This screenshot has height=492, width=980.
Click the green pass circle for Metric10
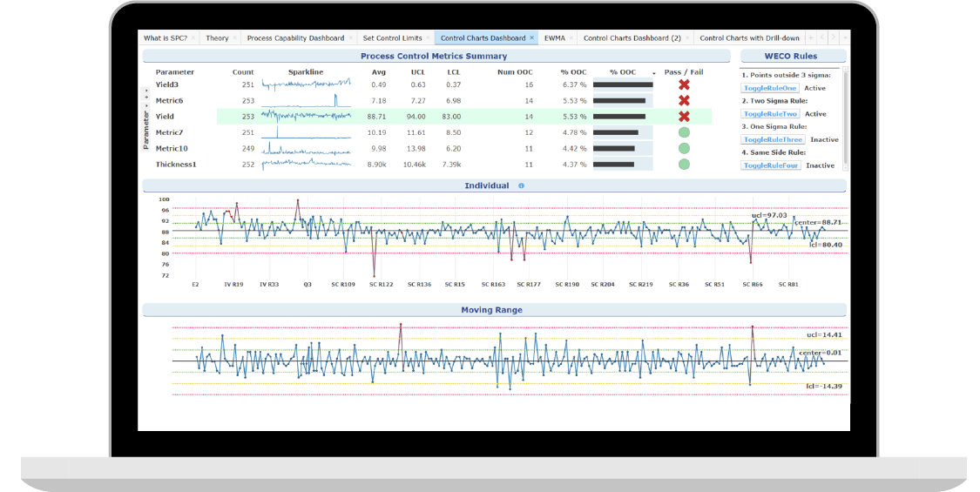pos(684,148)
